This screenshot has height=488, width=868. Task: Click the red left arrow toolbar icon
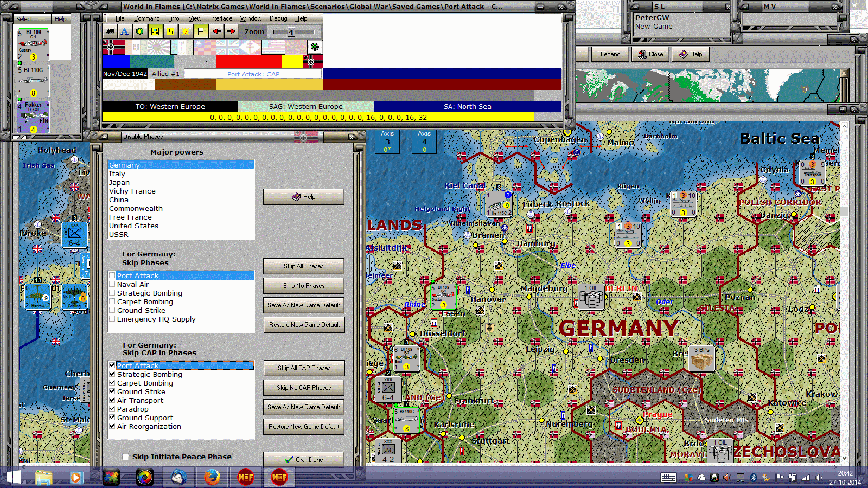[216, 31]
